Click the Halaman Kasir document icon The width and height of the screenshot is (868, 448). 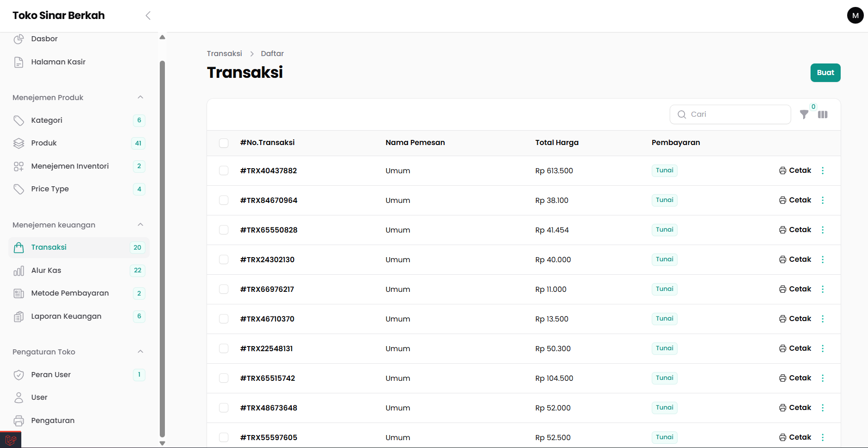[19, 62]
